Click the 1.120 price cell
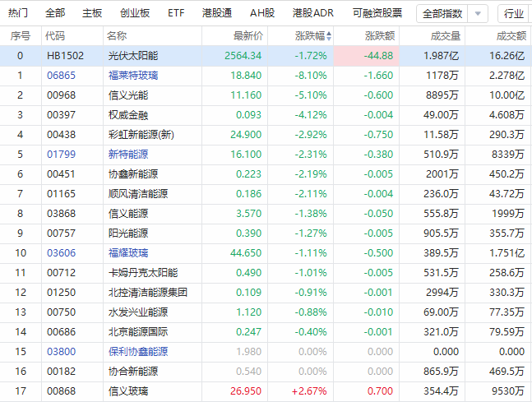 point(248,312)
